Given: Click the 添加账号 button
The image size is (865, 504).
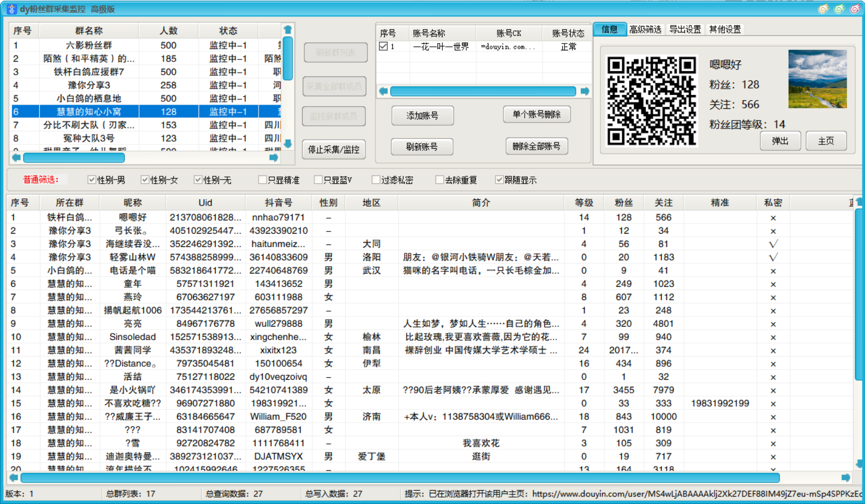Looking at the screenshot, I should pos(422,116).
